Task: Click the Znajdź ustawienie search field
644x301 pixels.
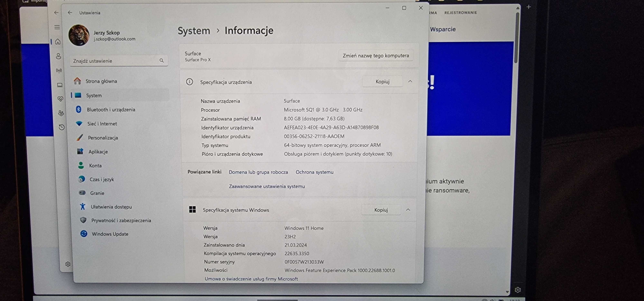Action: pyautogui.click(x=119, y=61)
